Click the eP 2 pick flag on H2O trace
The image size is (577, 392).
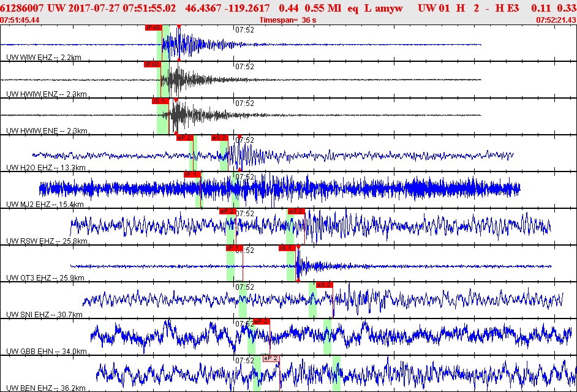[x=184, y=138]
